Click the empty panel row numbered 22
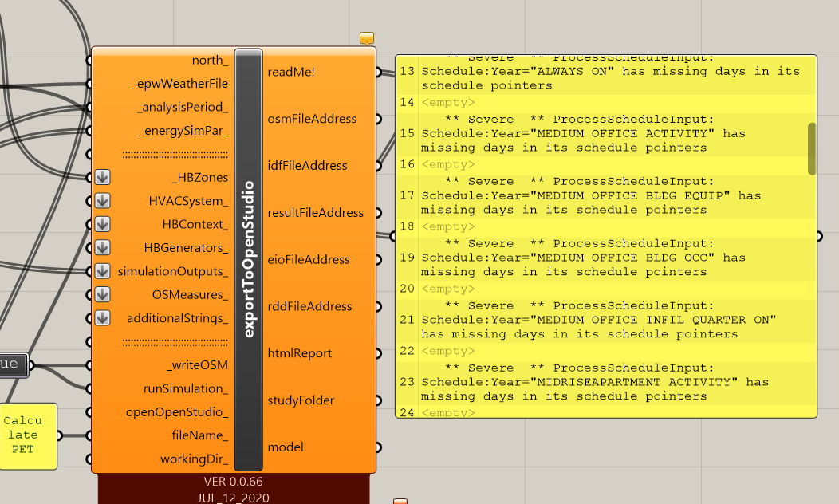This screenshot has height=504, width=839. pyautogui.click(x=606, y=351)
